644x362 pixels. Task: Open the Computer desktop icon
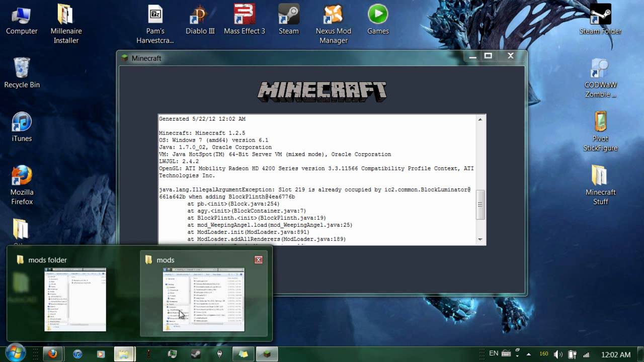[x=22, y=20]
